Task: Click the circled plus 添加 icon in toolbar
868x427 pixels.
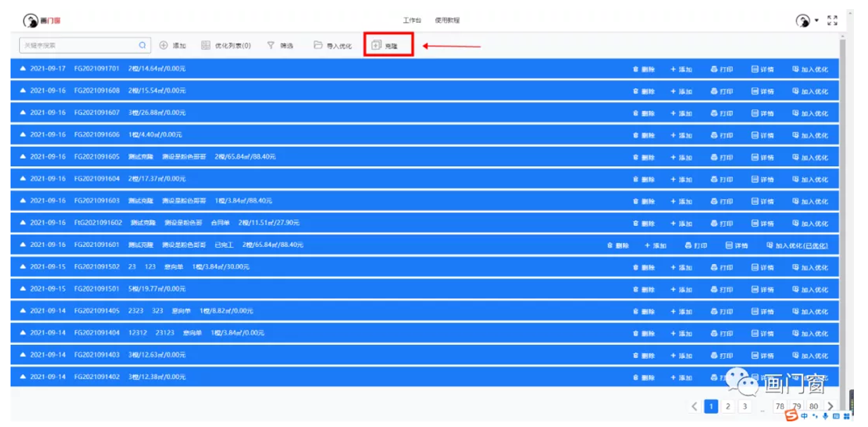Action: [164, 45]
